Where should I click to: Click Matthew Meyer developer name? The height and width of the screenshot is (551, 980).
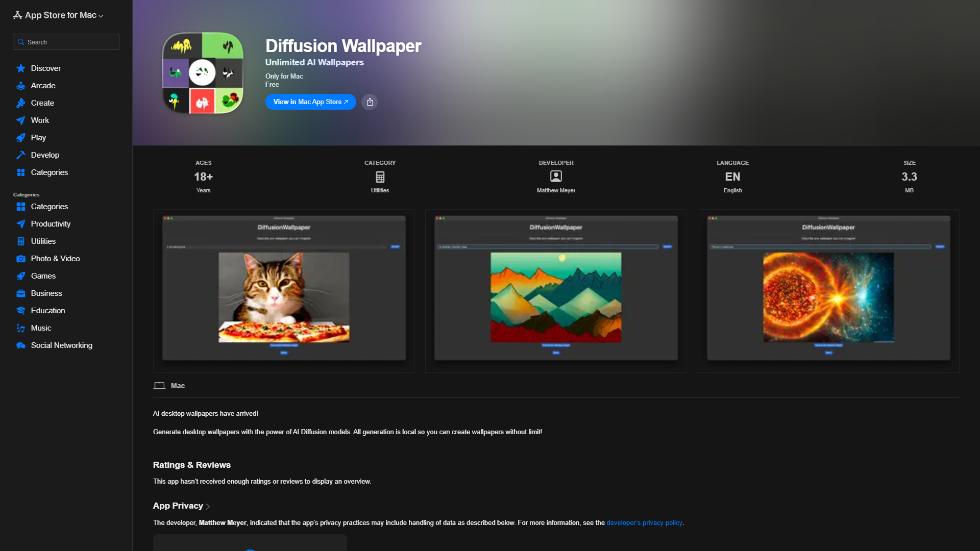(x=556, y=190)
